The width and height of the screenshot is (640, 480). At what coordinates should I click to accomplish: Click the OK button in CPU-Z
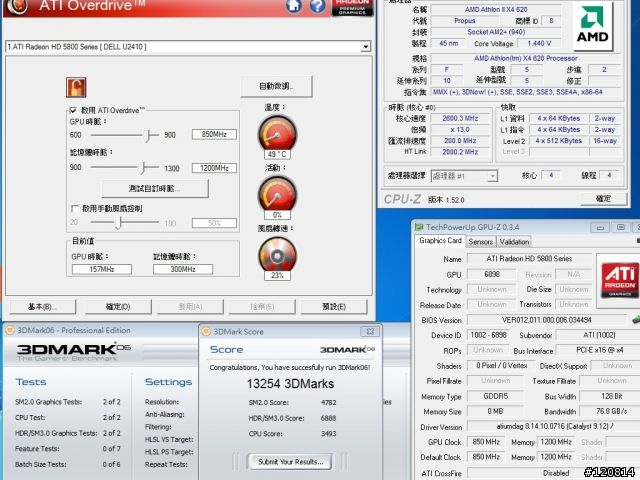pyautogui.click(x=603, y=199)
